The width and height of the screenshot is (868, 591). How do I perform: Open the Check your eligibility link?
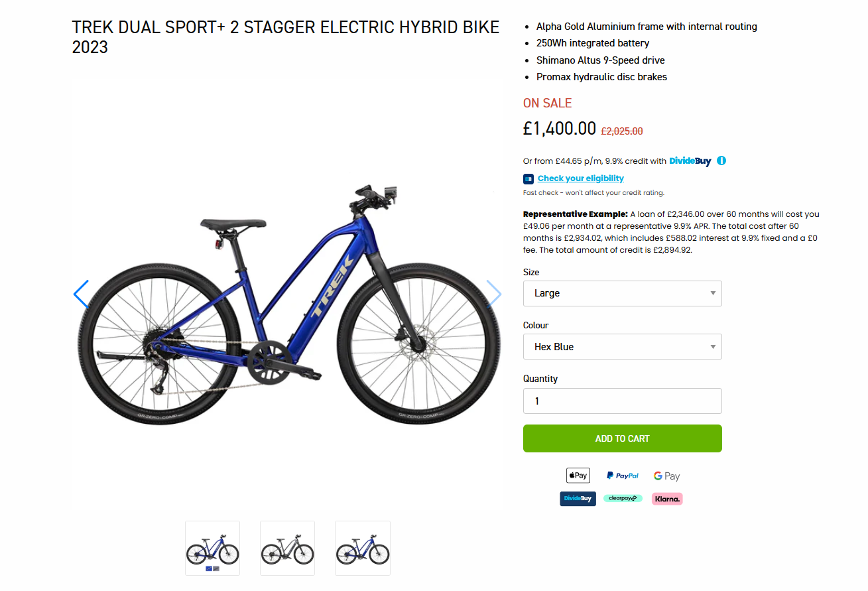(x=581, y=178)
